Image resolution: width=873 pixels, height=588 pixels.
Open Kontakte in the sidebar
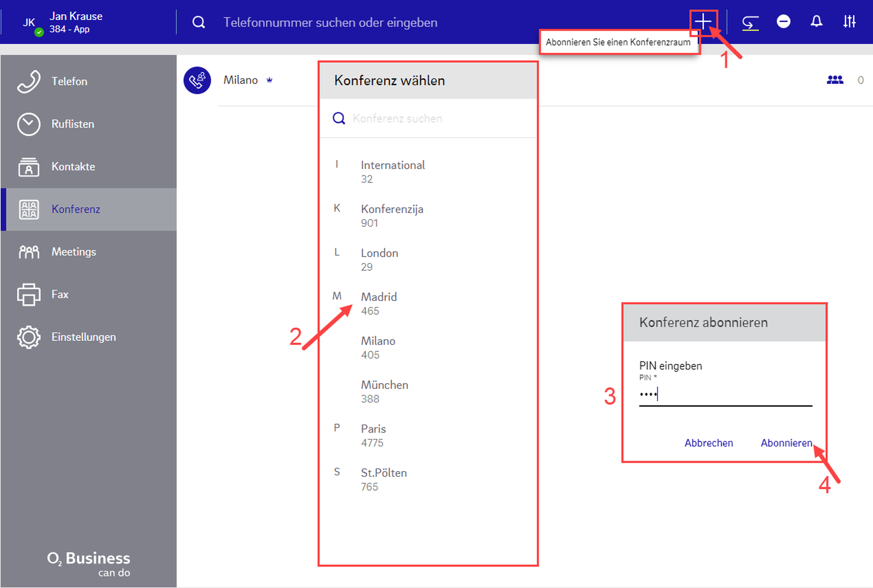(73, 167)
